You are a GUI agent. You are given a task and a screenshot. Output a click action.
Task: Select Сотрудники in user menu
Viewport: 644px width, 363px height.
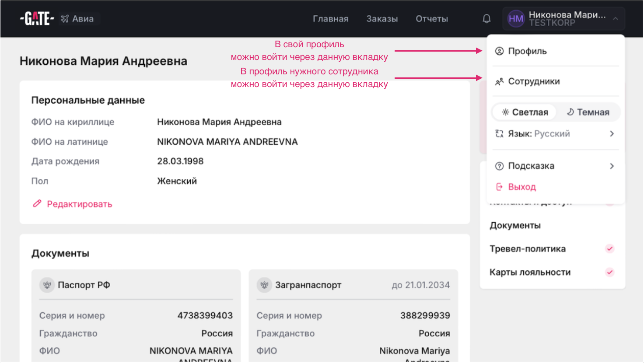[533, 82]
